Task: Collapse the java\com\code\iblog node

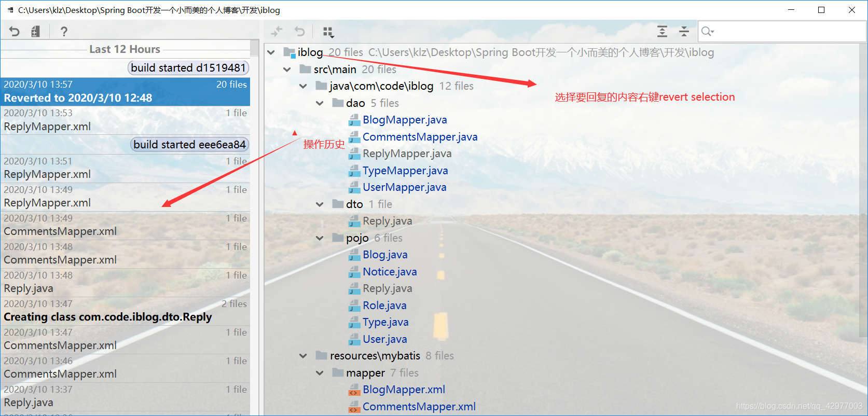Action: (x=303, y=86)
